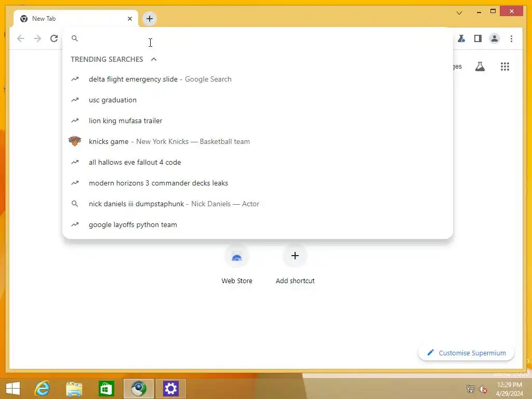The width and height of the screenshot is (532, 399).
Task: Click the Add shortcut plus tile
Action: (295, 256)
